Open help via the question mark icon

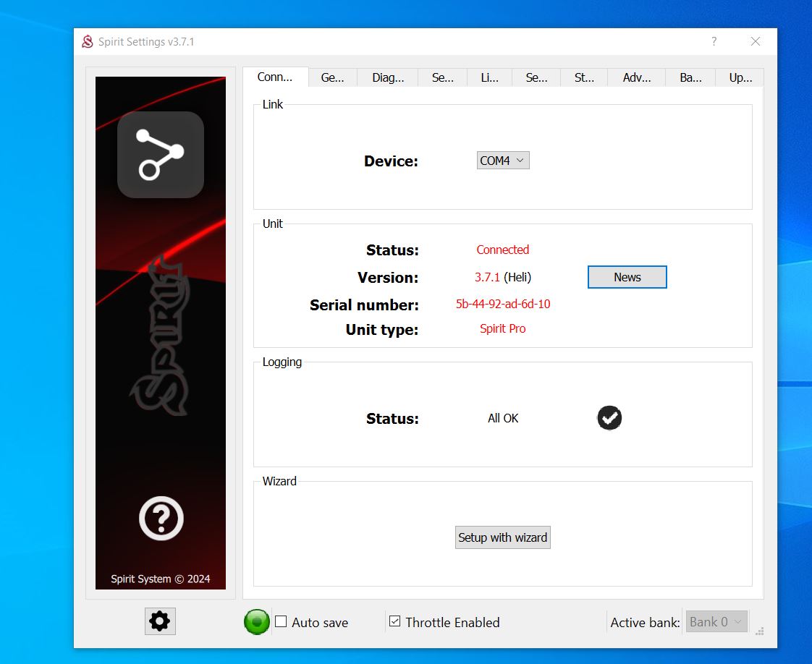(161, 518)
